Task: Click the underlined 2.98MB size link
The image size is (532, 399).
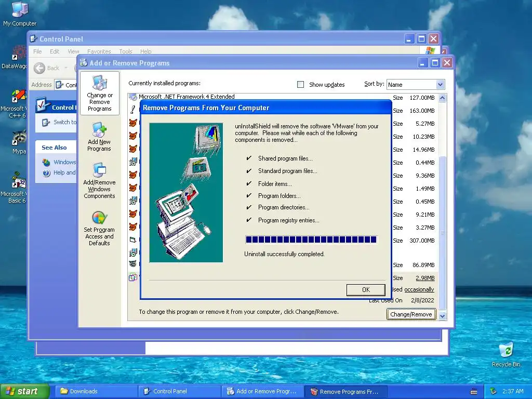Action: point(425,278)
